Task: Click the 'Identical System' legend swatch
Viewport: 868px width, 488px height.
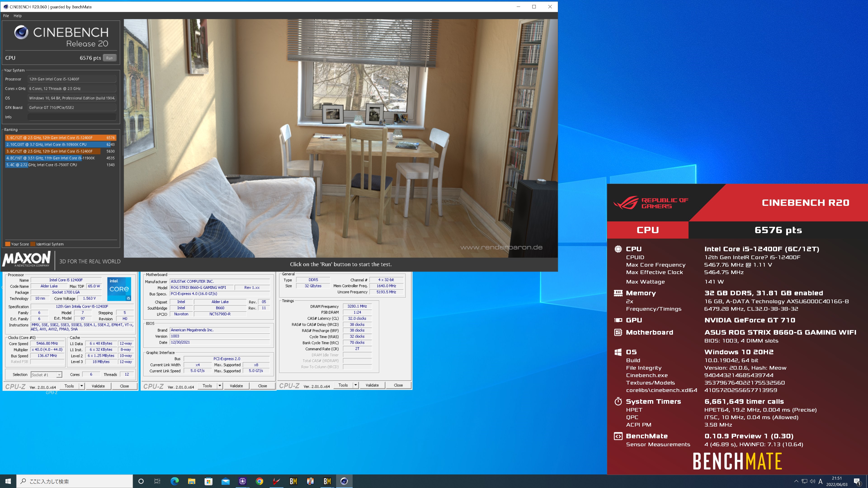Action: click(x=33, y=244)
